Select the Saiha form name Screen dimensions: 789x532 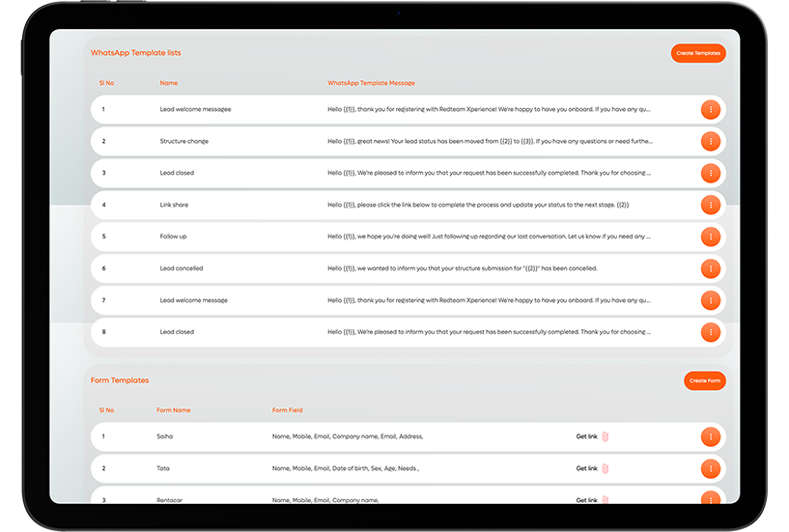[x=164, y=436]
